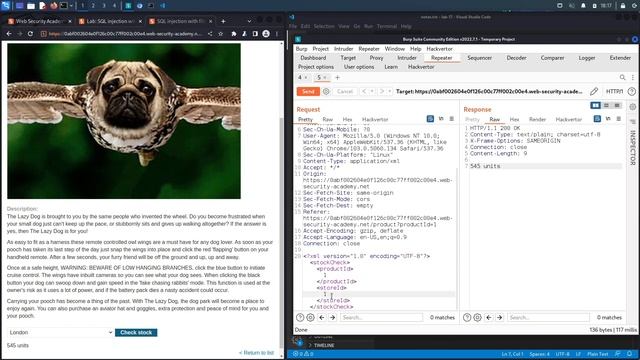This screenshot has height=360, width=640.
Task: Click the orange Send button in Repeater
Action: 308,91
